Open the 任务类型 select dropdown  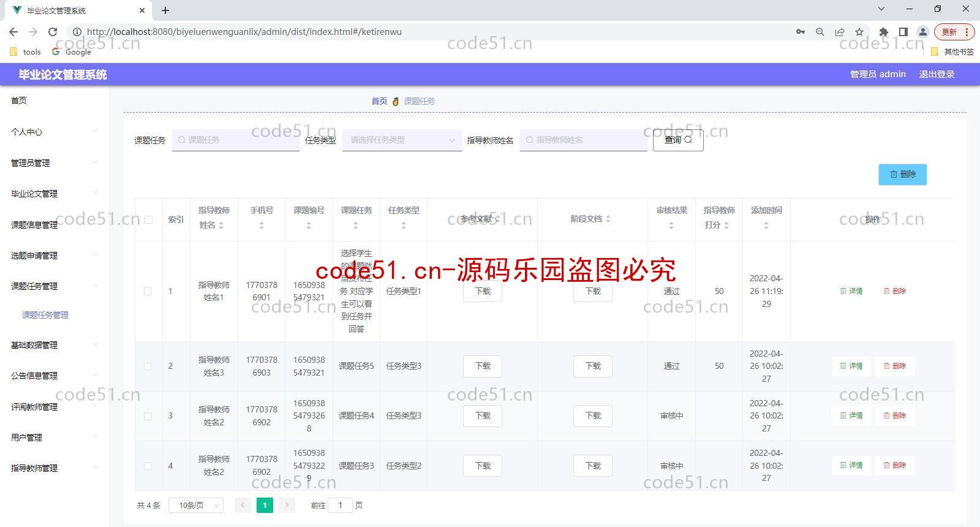[x=402, y=140]
